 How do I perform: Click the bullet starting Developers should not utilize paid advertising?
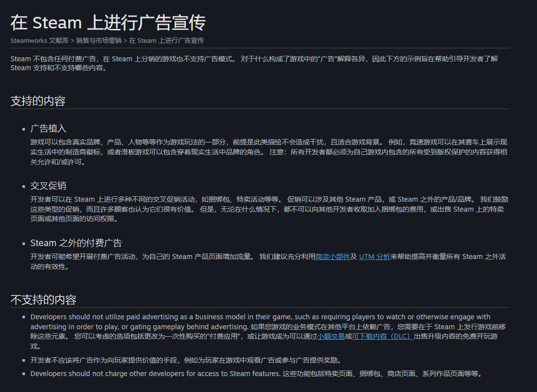(268, 331)
